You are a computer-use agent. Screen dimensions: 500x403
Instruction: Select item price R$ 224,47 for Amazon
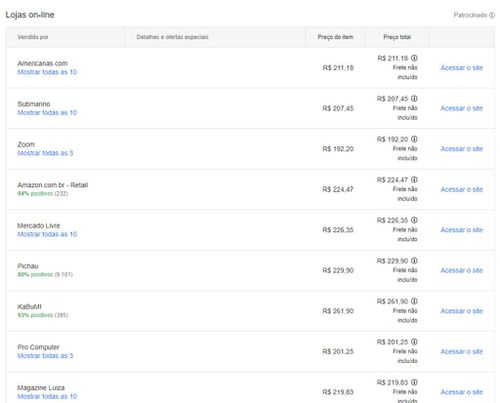(338, 190)
